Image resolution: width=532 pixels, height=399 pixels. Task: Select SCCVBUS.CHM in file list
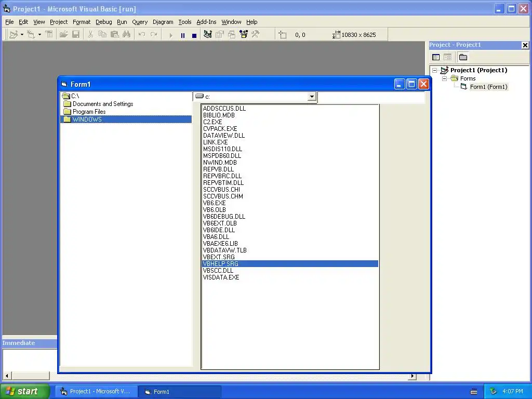290,196
